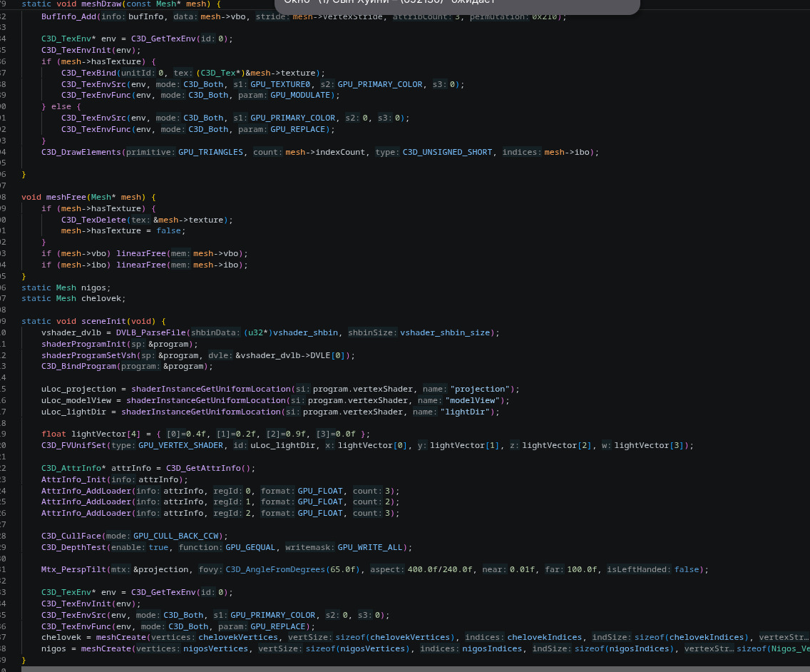Click the C3D_CullFace call

tap(71, 536)
